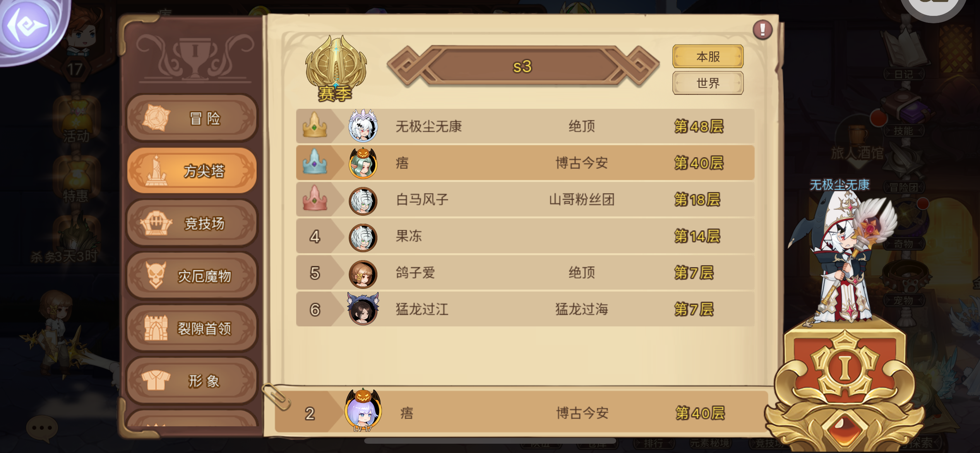
Task: Open the 裂隙首领 ranking category
Action: coord(192,328)
